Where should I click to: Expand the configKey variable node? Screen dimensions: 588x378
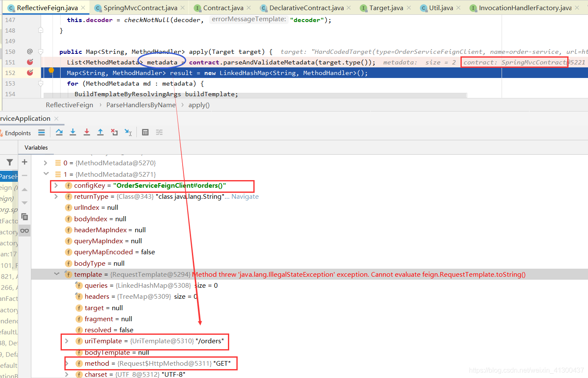(x=56, y=185)
